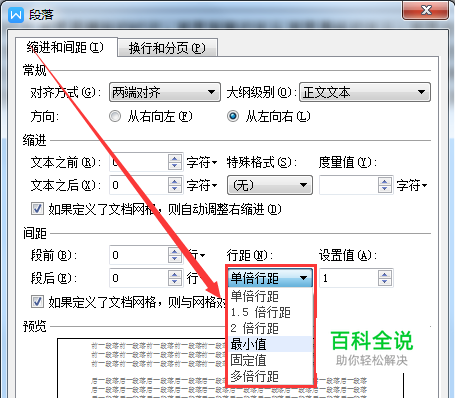Decrease the 文本之前 indent value with down arrow
This screenshot has height=398, width=455.
(x=175, y=166)
